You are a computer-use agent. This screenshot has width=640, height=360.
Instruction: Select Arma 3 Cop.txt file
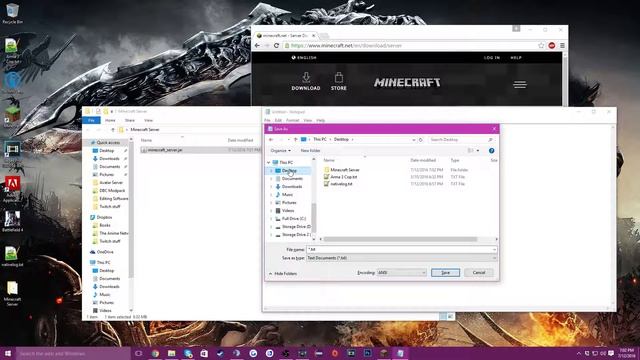coord(343,177)
